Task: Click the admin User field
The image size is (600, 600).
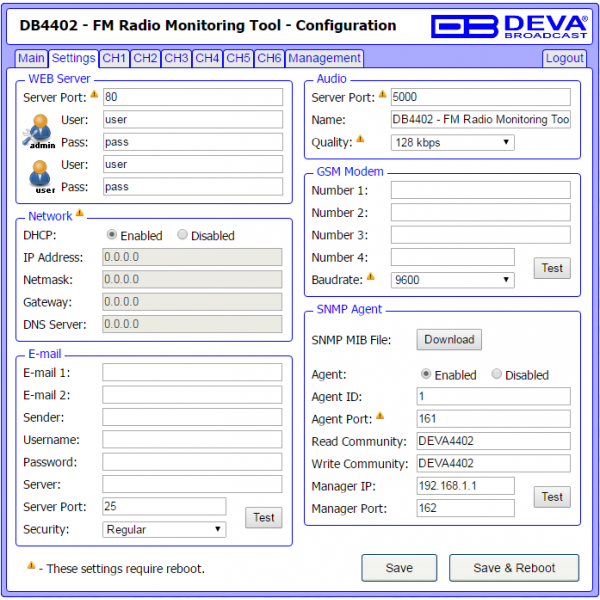Action: (x=193, y=119)
